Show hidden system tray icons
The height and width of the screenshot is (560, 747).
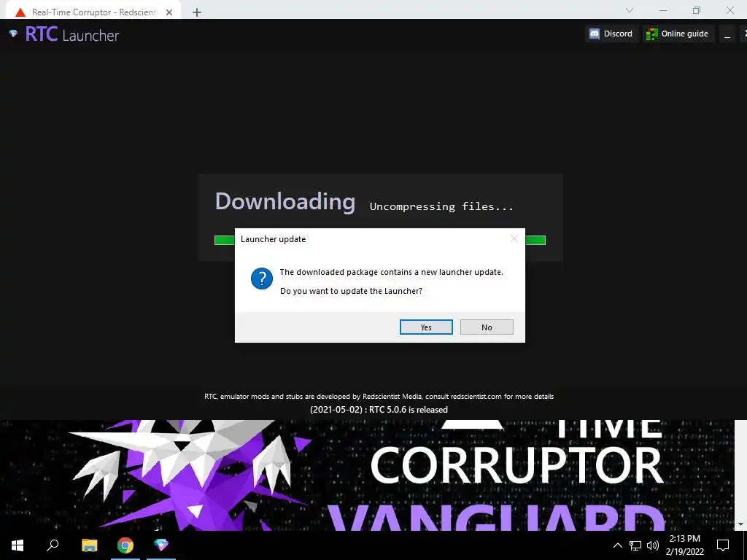(617, 545)
